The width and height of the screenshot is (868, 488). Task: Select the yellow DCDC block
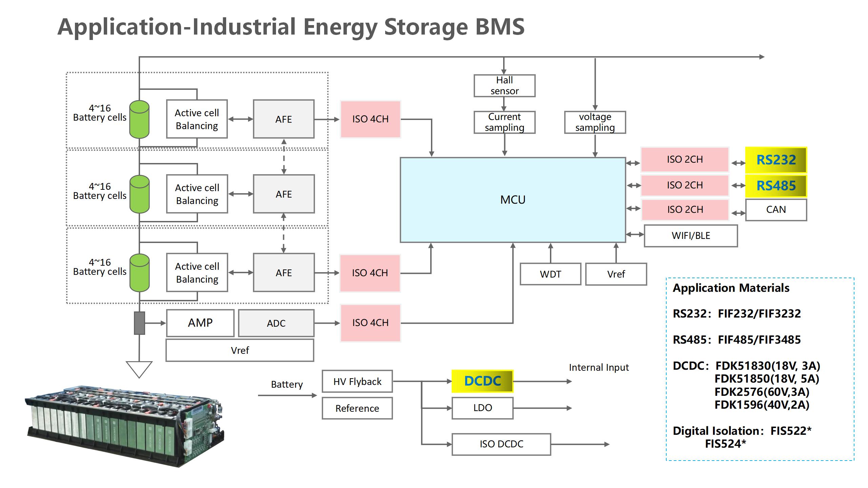tap(482, 381)
